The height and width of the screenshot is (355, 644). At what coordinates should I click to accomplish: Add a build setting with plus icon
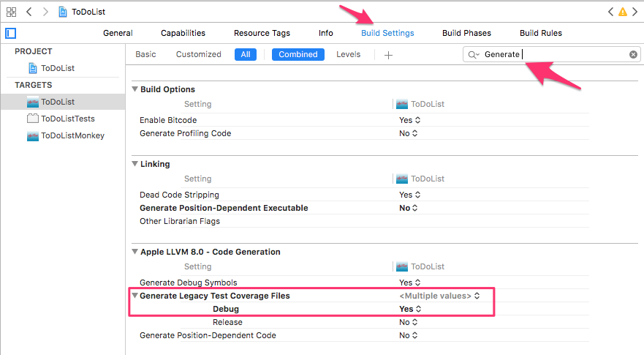pyautogui.click(x=388, y=55)
